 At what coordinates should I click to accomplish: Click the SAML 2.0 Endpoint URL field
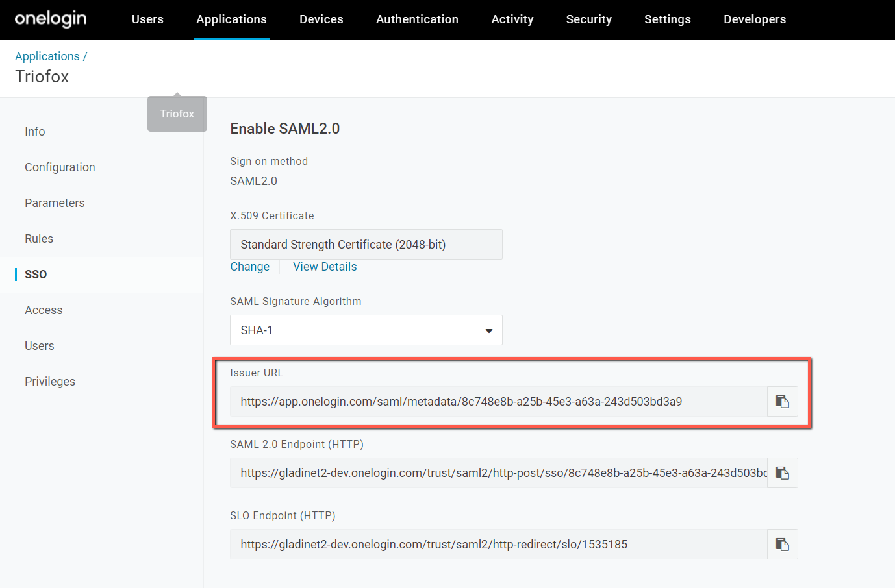[499, 473]
